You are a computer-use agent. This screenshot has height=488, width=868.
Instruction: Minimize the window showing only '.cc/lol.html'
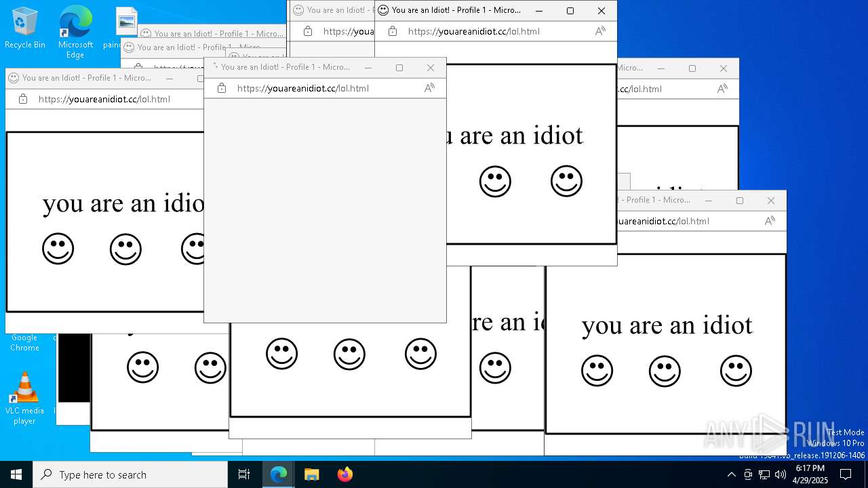(661, 68)
